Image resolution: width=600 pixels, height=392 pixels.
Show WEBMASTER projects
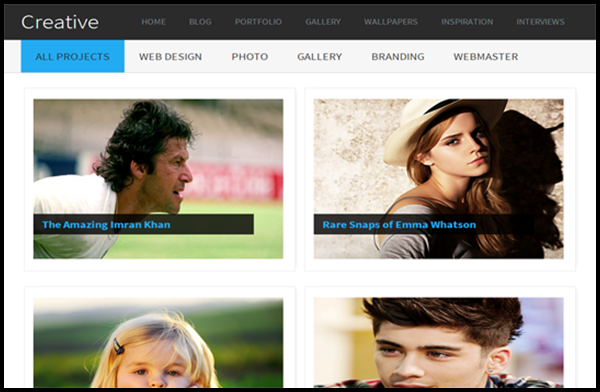pos(486,57)
